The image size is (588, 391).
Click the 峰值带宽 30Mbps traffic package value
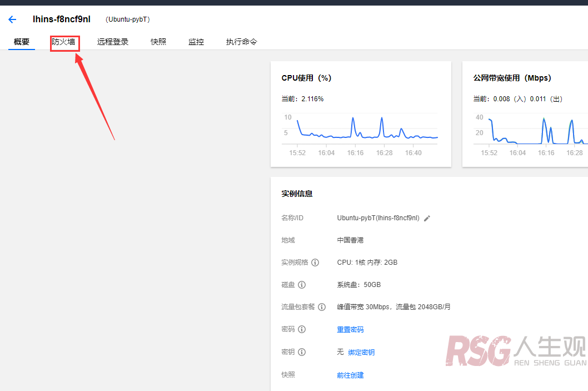(x=393, y=307)
